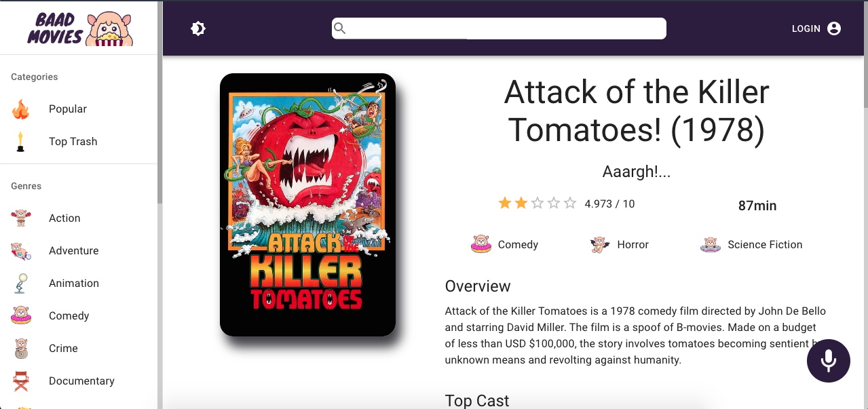Click the second rating star

(521, 203)
